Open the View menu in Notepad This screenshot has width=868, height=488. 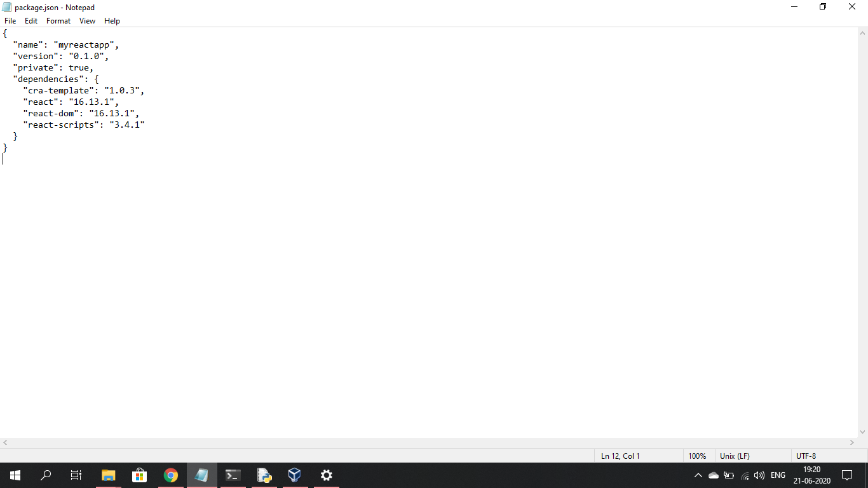(87, 20)
